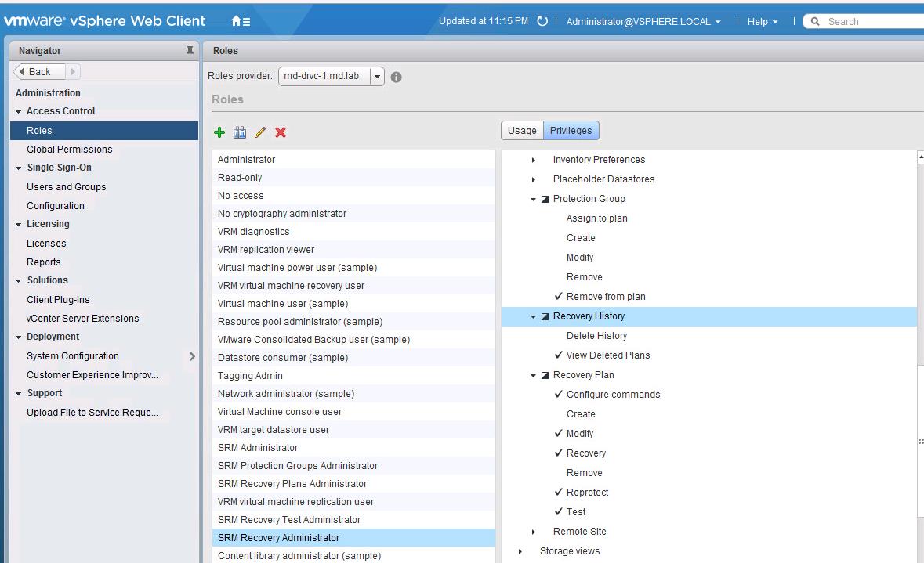
Task: Open System Configuration submenu chevron
Action: tap(192, 355)
